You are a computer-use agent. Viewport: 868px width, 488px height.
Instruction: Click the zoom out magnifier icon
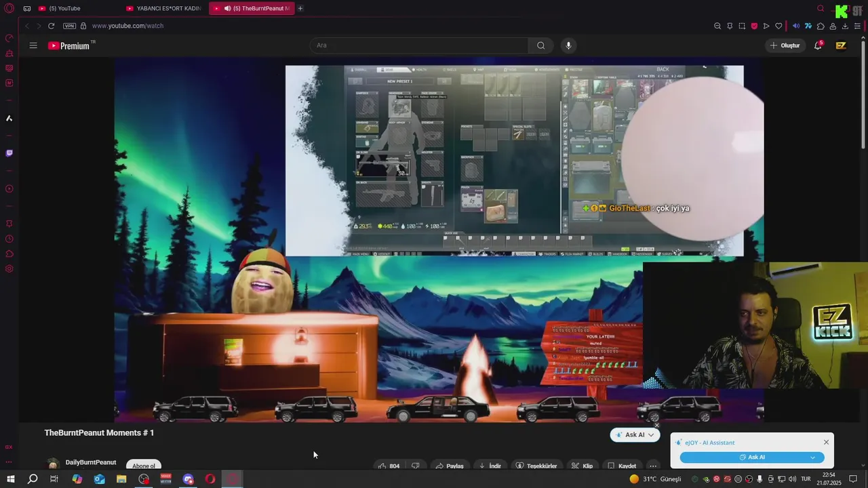[x=717, y=26]
